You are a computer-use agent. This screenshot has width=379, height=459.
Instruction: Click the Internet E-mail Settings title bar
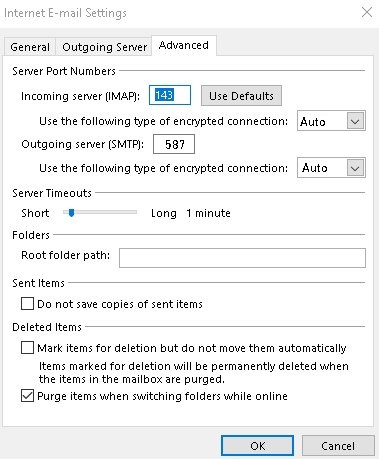pos(180,13)
